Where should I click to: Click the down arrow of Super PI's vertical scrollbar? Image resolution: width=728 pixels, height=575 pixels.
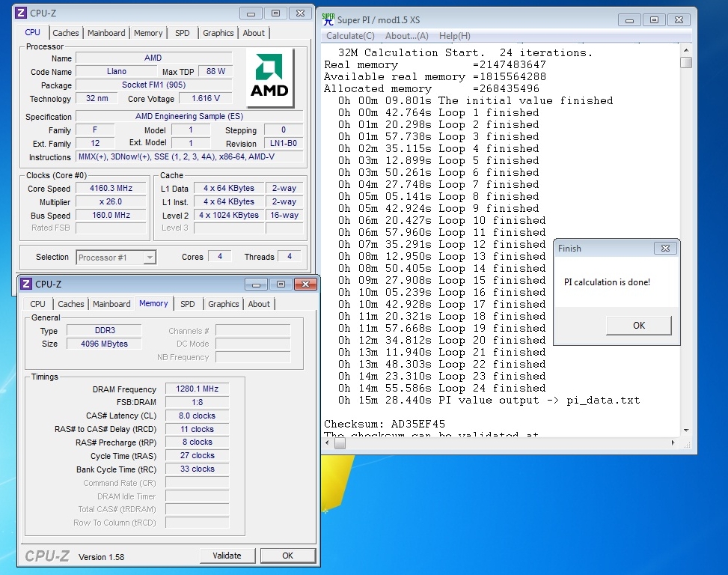pyautogui.click(x=686, y=431)
